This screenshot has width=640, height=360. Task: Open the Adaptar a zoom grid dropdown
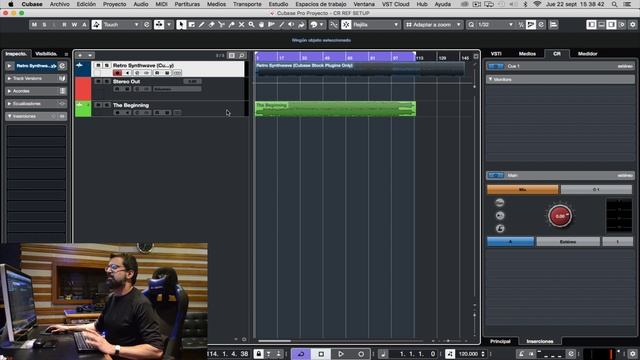[x=433, y=24]
